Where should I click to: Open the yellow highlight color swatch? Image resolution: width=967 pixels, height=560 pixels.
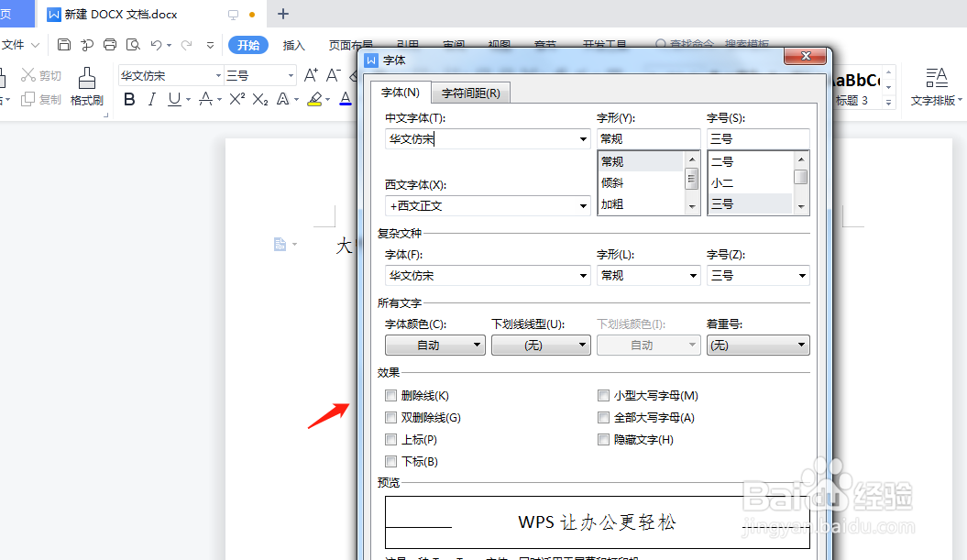click(316, 99)
